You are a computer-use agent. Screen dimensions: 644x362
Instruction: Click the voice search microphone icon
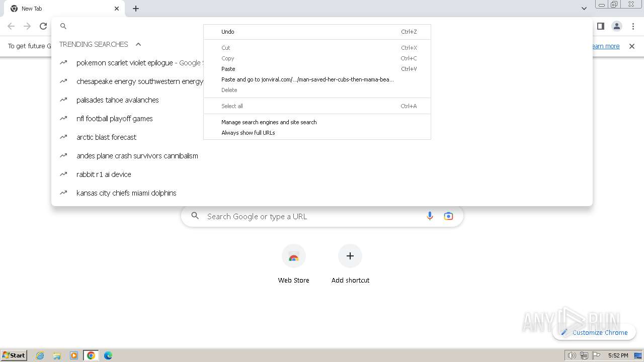[430, 216]
